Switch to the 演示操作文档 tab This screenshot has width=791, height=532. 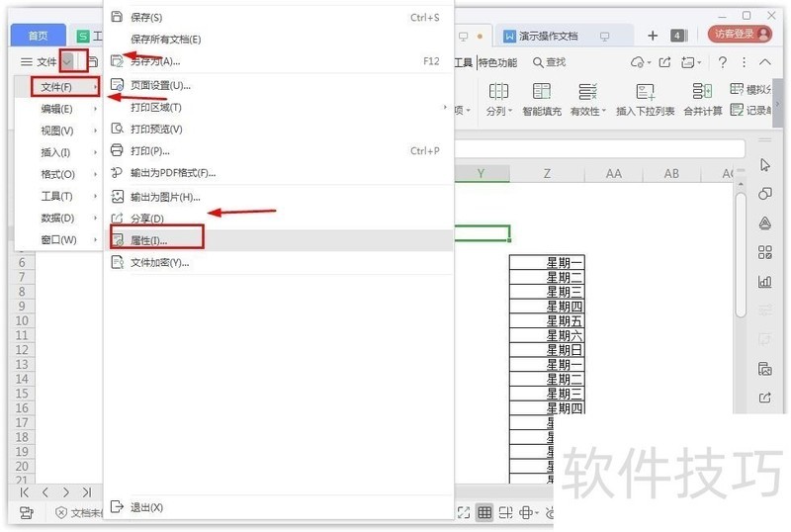(x=548, y=36)
